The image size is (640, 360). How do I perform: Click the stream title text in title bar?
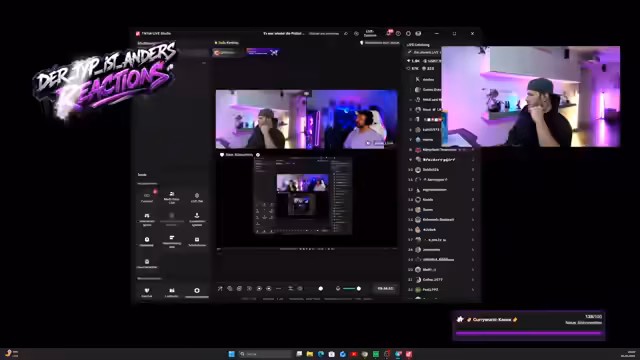284,33
